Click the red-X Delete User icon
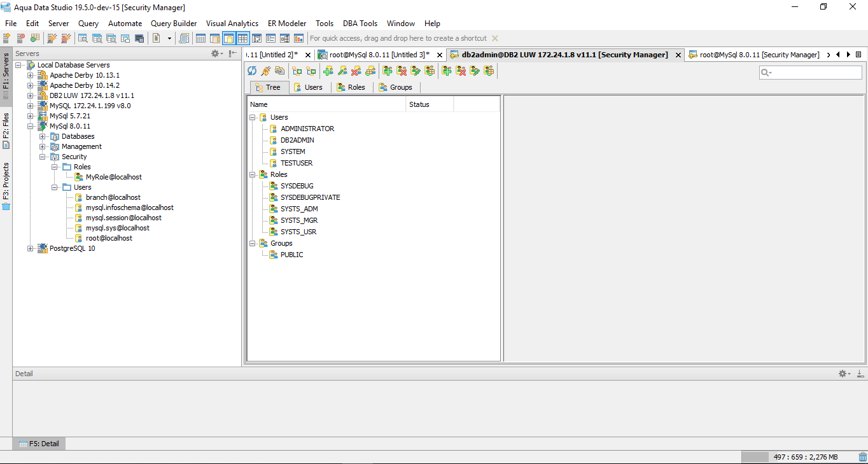Screen dimensions: 868x464 click(x=356, y=71)
